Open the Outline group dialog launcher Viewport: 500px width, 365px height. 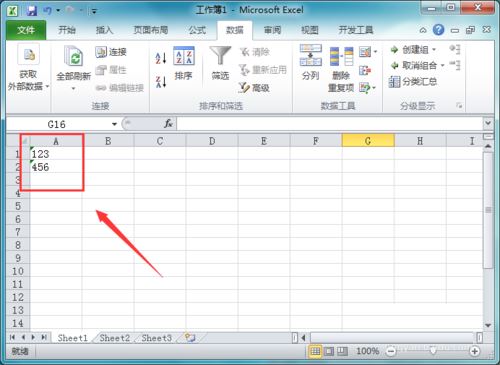pyautogui.click(x=459, y=106)
